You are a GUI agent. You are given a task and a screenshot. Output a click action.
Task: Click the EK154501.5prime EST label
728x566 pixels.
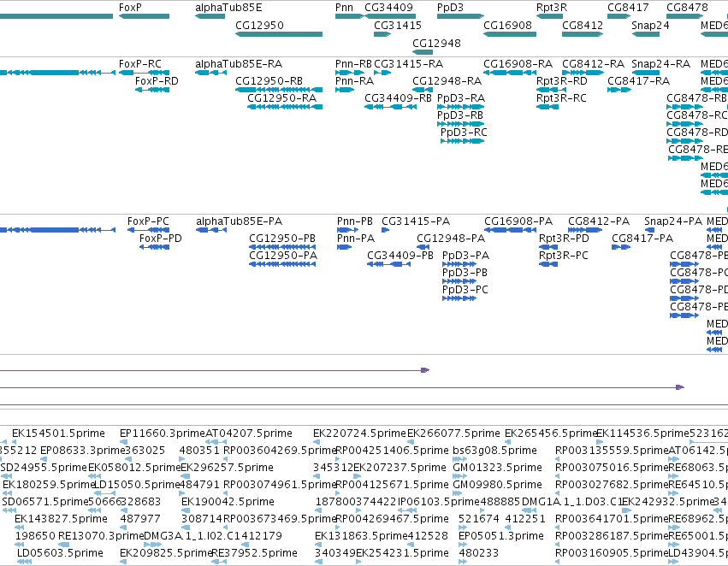58,433
